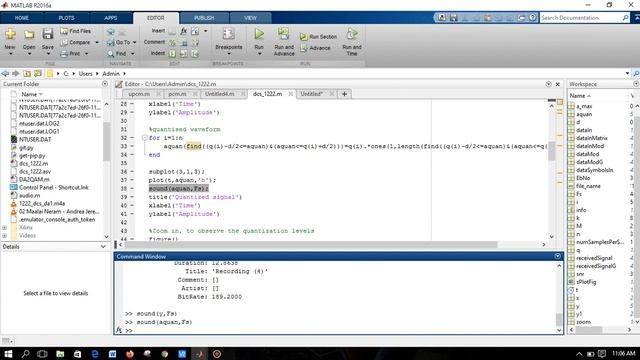This screenshot has width=640, height=360.
Task: Open Word from taskbar
Action: click(x=113, y=353)
